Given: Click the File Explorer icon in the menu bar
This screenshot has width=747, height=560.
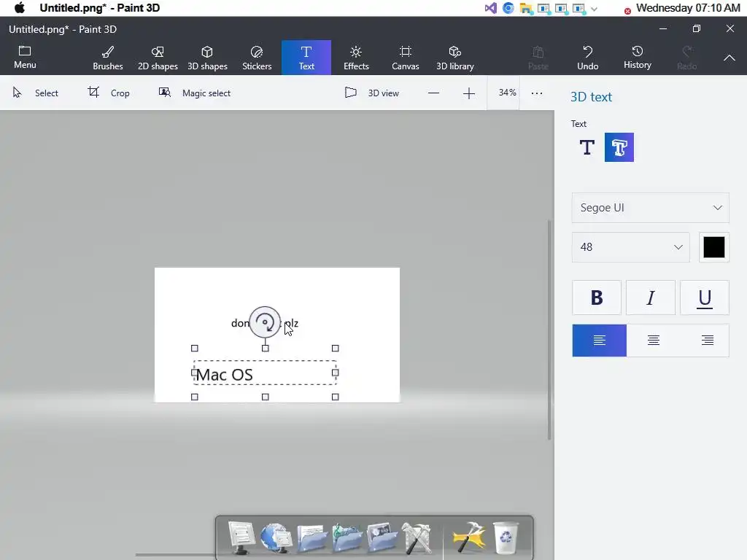Looking at the screenshot, I should tap(526, 8).
